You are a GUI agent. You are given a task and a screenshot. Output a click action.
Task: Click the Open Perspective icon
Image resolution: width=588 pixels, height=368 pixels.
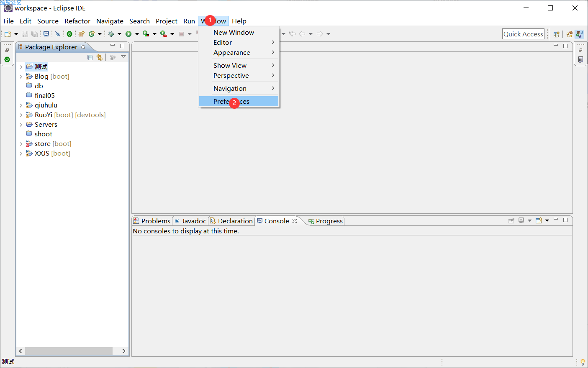(557, 34)
